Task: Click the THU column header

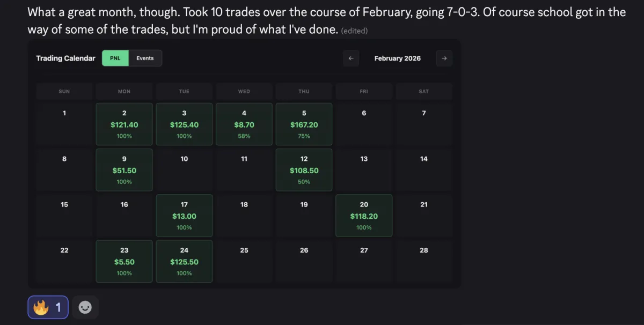Action: 304,92
